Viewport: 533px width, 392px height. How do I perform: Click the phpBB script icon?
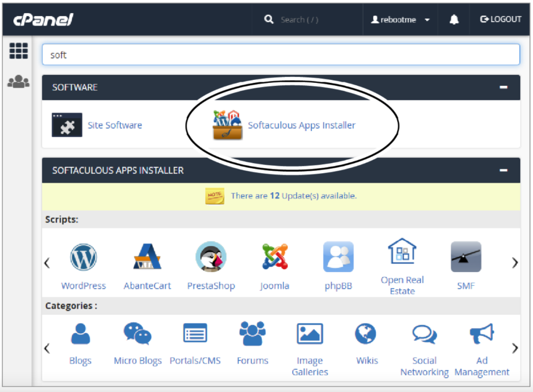tap(338, 257)
